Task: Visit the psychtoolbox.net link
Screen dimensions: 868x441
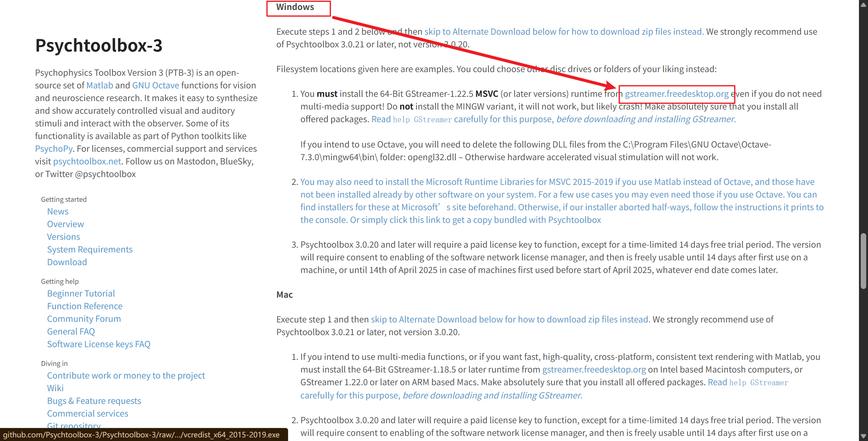Action: point(87,161)
